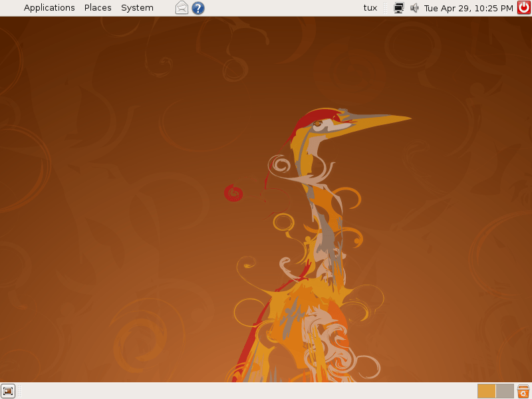
Task: Click the red swirl on the wallpaper
Action: pos(233,193)
